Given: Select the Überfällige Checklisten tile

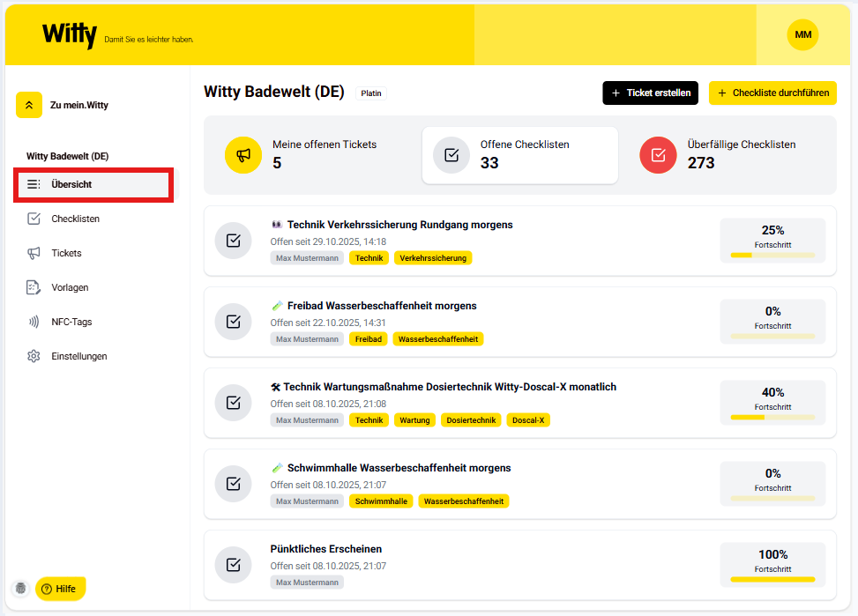Looking at the screenshot, I should pyautogui.click(x=727, y=155).
